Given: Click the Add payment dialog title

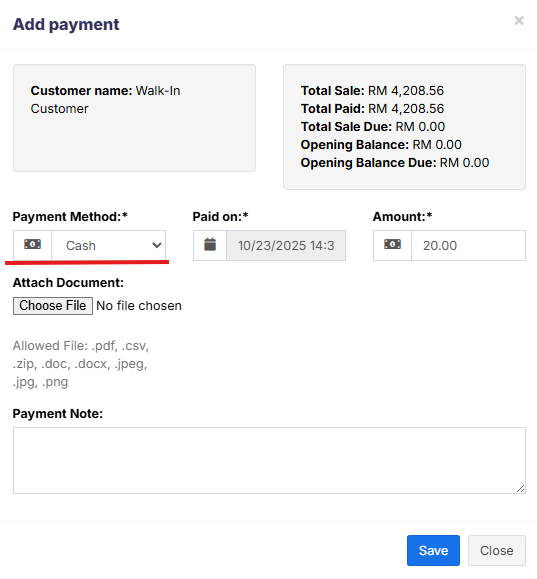Looking at the screenshot, I should point(66,24).
